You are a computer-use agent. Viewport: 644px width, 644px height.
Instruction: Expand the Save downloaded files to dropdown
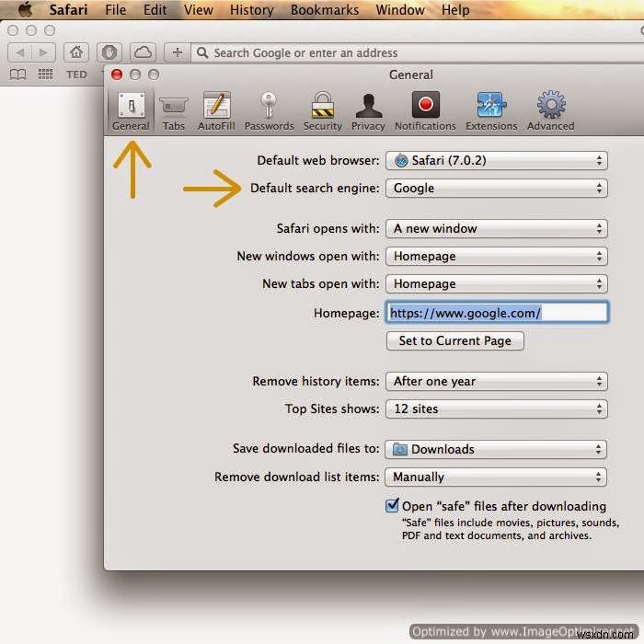coord(496,449)
